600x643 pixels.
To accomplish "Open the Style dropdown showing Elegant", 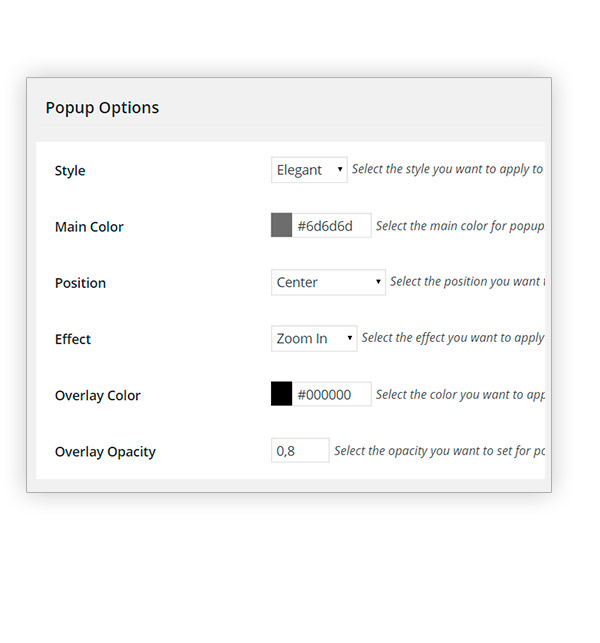I will coord(309,170).
